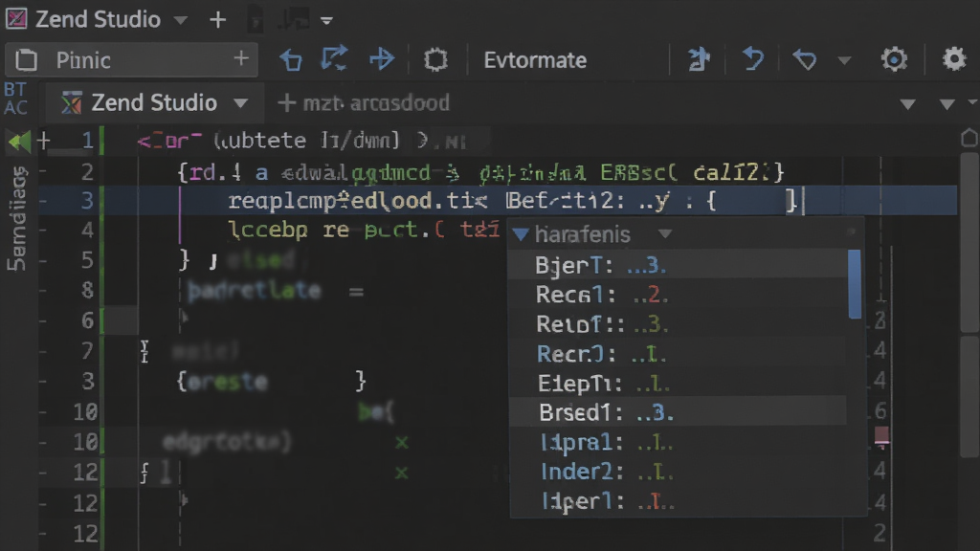Click the padretlate code on line 8

254,291
